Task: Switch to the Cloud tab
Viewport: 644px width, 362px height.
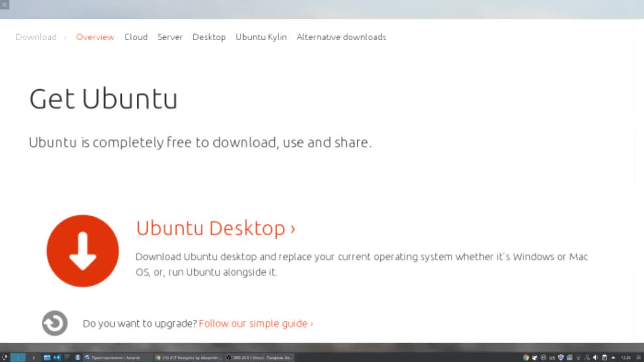Action: (x=136, y=37)
